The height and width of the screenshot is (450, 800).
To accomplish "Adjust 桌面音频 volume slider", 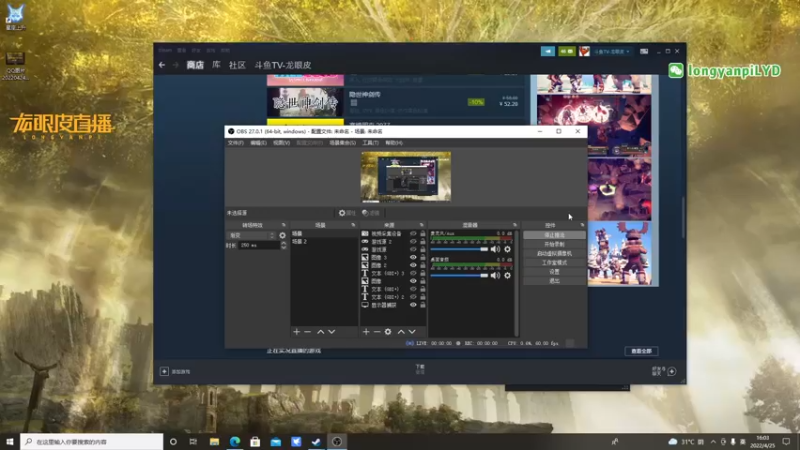I will 459,276.
